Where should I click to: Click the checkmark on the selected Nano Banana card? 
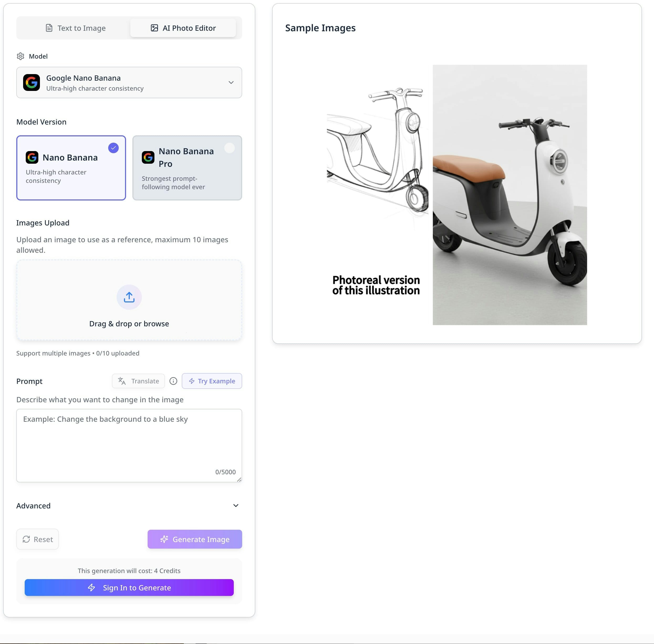point(113,148)
